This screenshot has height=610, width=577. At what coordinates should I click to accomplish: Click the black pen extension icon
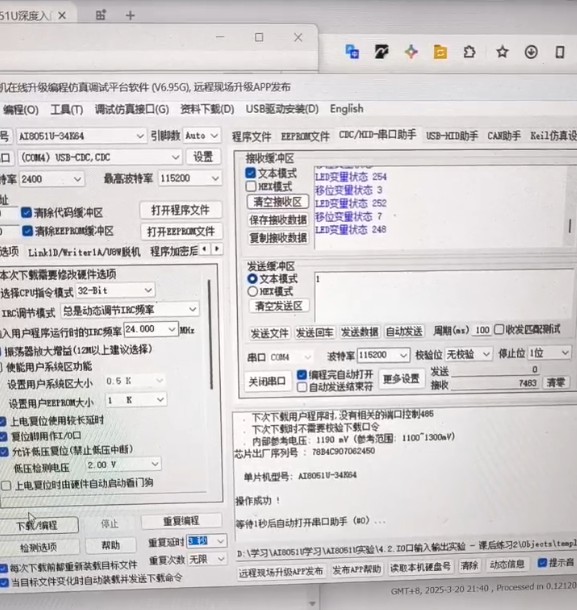[381, 51]
